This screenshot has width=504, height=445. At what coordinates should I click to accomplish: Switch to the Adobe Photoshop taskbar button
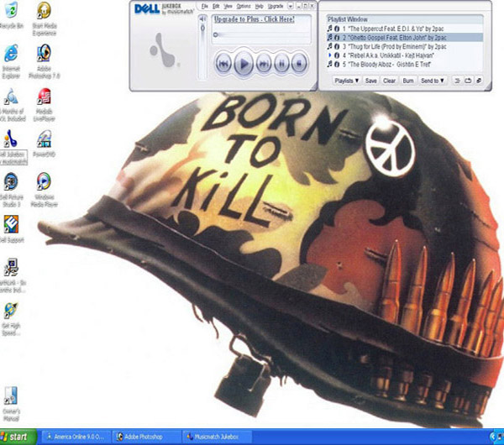click(145, 437)
